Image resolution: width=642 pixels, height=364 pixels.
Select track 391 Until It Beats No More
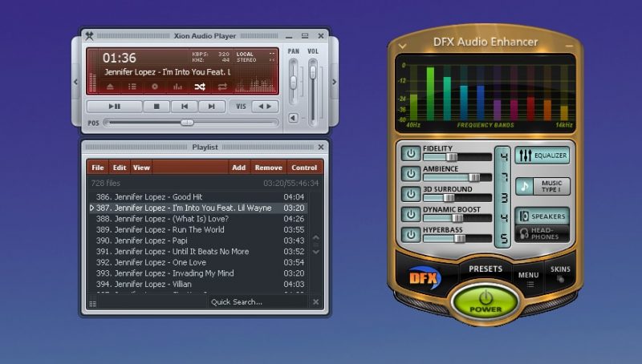pos(198,252)
